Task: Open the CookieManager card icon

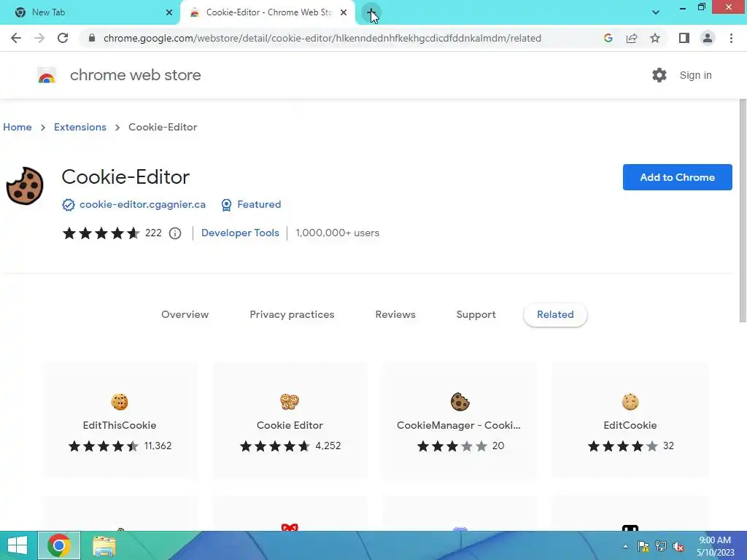Action: click(x=460, y=402)
